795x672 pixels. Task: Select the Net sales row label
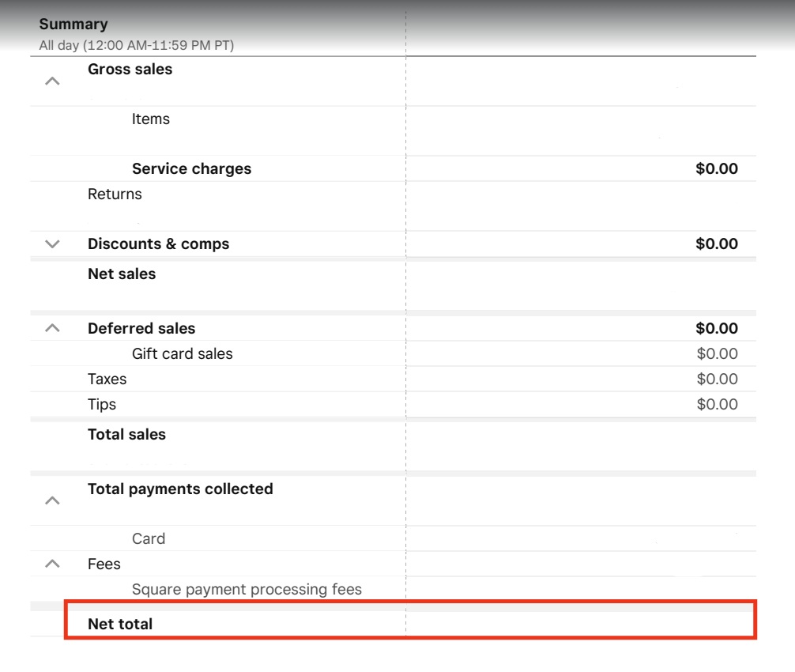(x=122, y=274)
